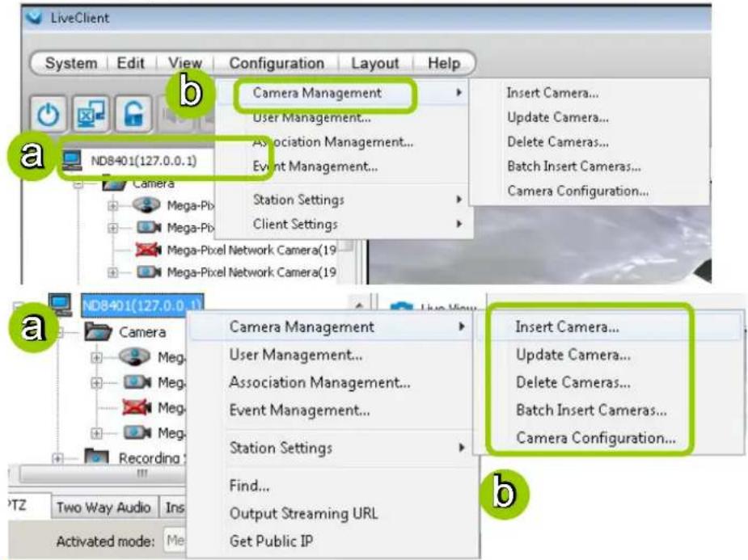Click computer icon beside unhighlighted ND8401 station

pos(72,160)
